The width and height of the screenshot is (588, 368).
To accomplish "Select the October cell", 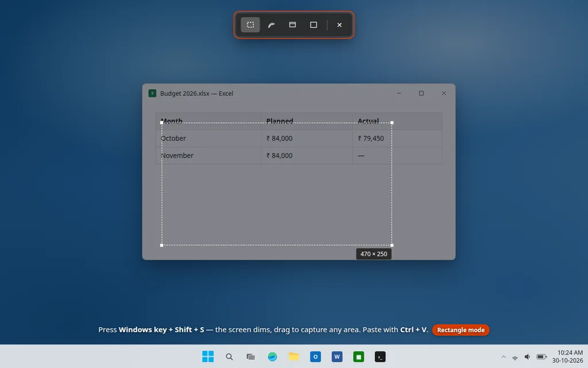I will pyautogui.click(x=208, y=138).
